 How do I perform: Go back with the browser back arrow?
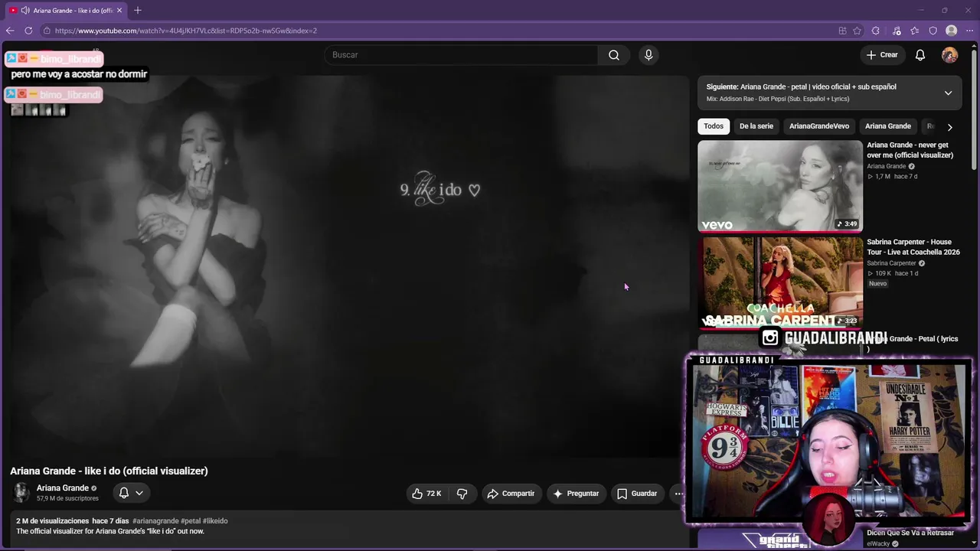tap(10, 31)
